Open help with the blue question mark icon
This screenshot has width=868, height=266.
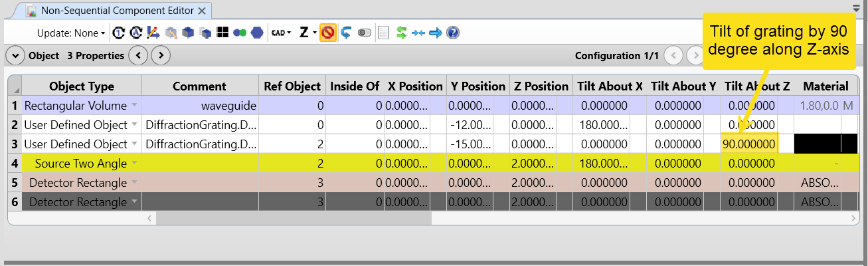pyautogui.click(x=453, y=33)
